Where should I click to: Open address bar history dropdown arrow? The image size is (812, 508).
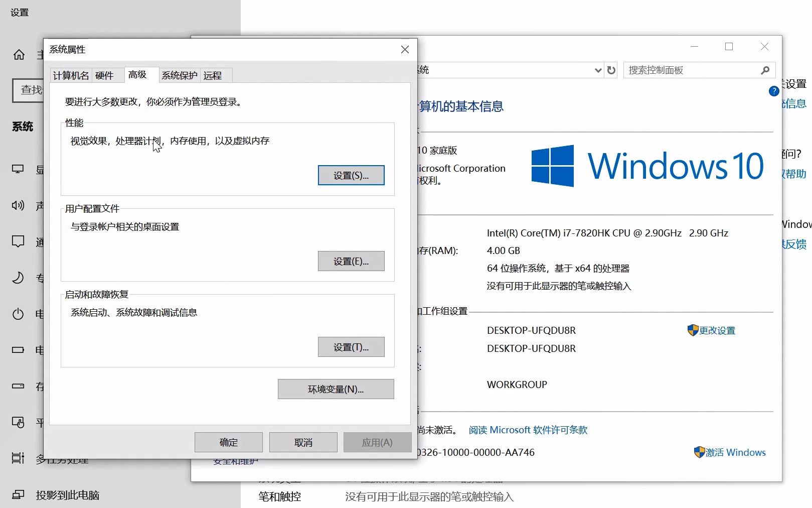598,70
